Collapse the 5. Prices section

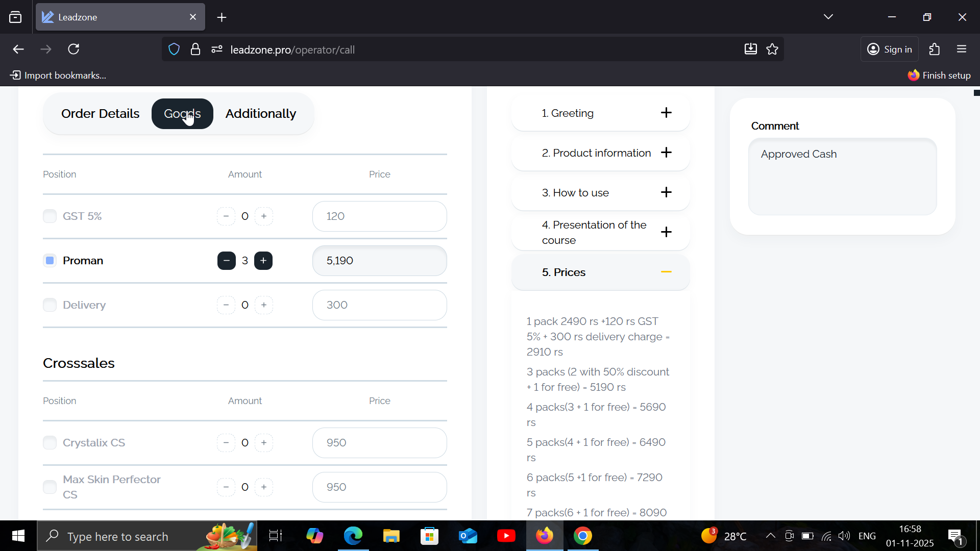pyautogui.click(x=666, y=272)
